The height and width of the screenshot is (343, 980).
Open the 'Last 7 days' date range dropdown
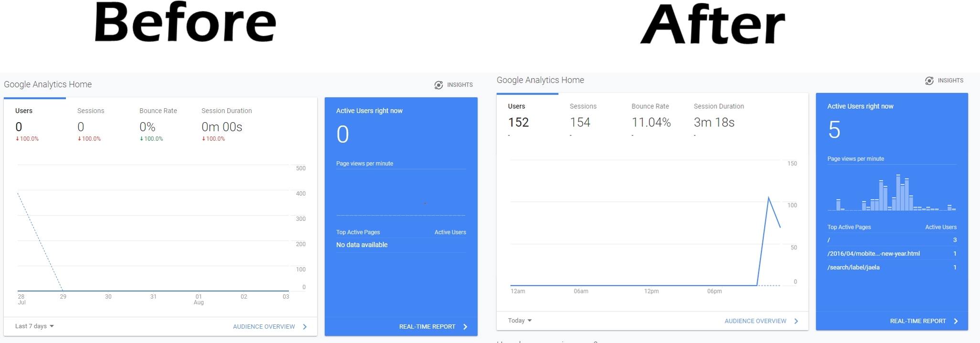[x=34, y=326]
